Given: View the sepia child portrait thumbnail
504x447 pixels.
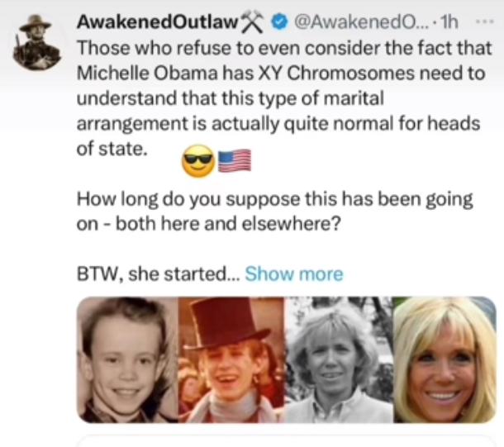Looking at the screenshot, I should point(127,359).
